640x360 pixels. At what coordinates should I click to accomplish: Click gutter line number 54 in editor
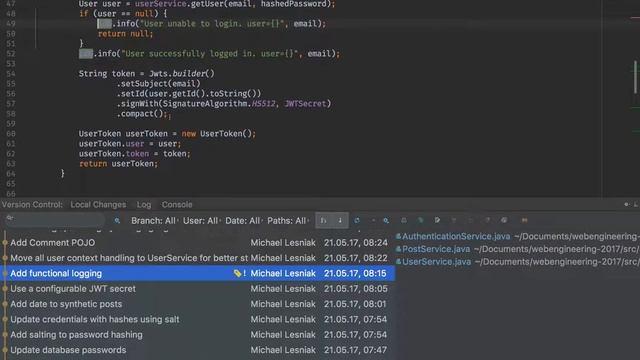(x=11, y=73)
